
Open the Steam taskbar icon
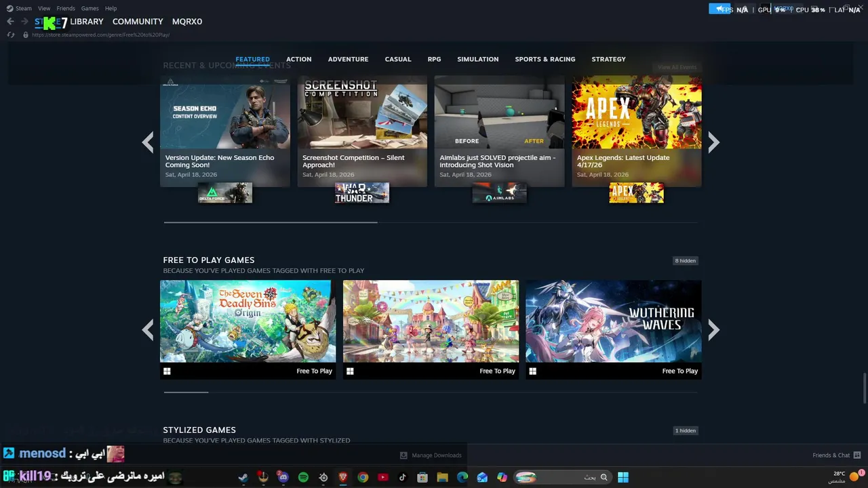click(x=243, y=477)
